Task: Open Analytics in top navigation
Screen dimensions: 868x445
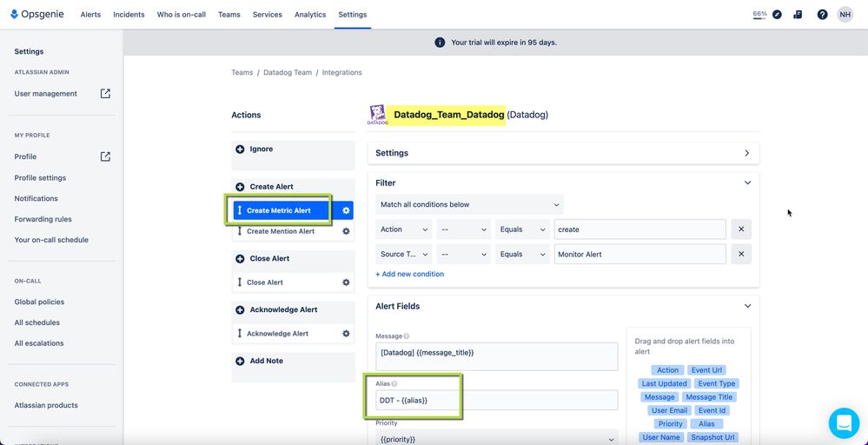Action: (x=310, y=15)
